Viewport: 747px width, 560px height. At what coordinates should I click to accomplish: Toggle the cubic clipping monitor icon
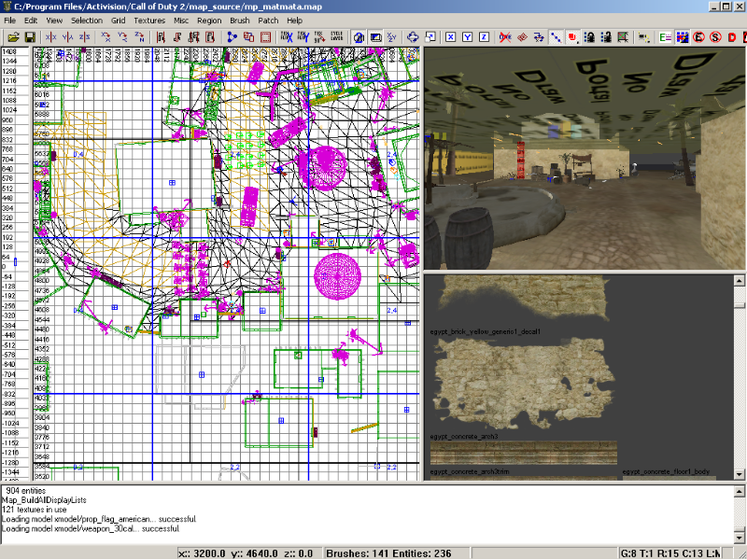(x=375, y=37)
